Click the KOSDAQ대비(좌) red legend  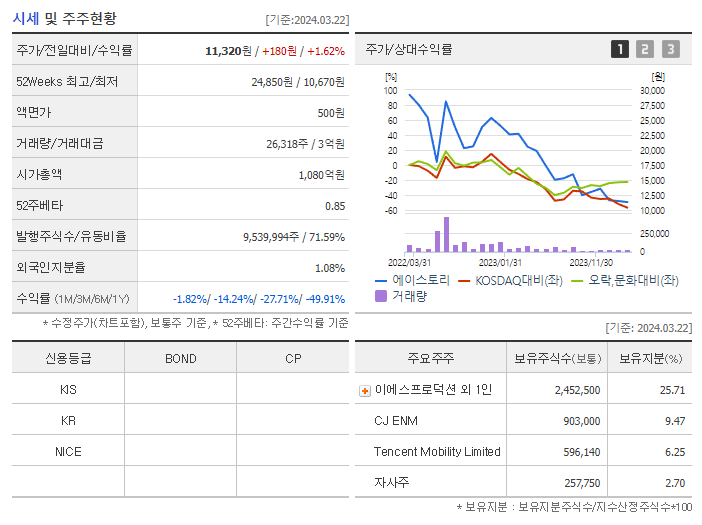click(x=510, y=281)
